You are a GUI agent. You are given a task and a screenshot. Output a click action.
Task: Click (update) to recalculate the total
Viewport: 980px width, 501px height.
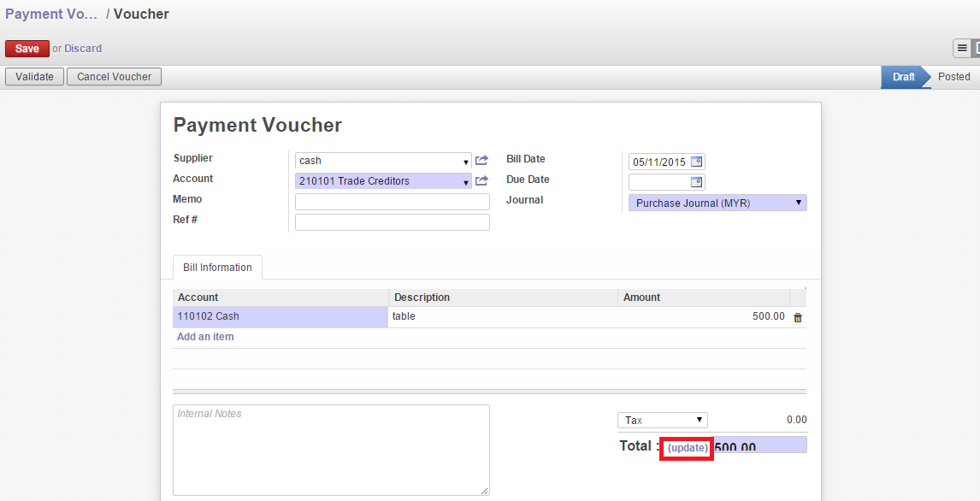tap(686, 446)
